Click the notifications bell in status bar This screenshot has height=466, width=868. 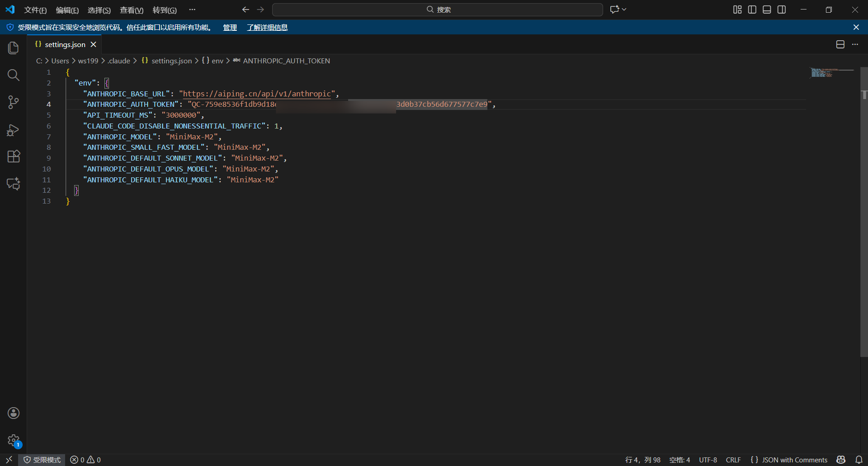[x=859, y=460]
